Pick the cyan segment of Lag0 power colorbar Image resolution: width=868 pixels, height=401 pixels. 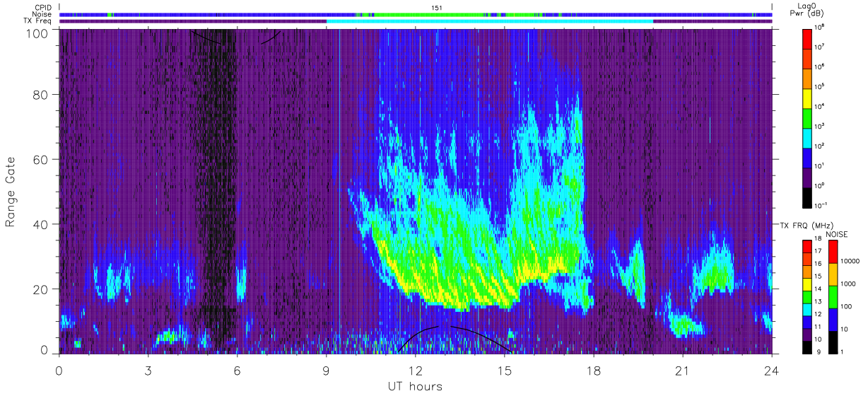coord(807,138)
